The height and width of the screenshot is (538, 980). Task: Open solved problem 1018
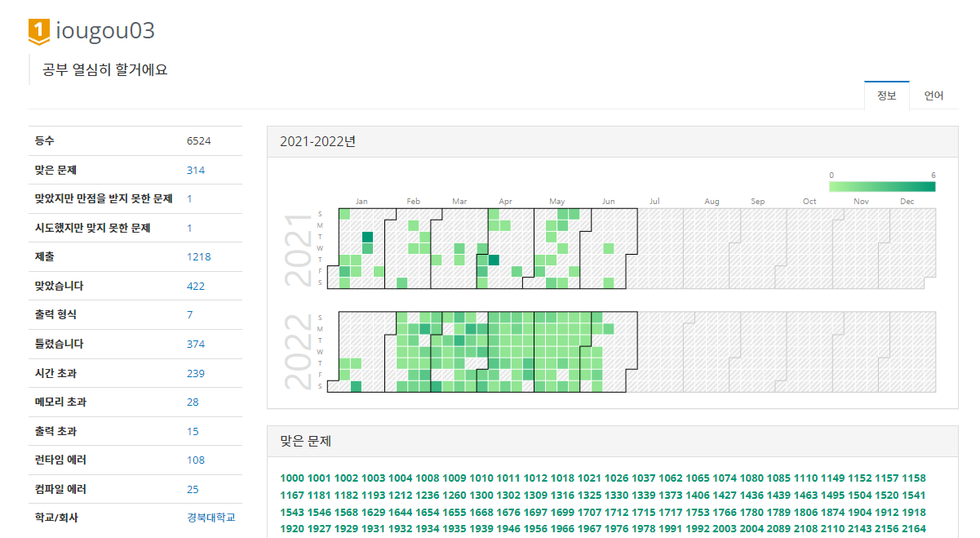click(563, 478)
